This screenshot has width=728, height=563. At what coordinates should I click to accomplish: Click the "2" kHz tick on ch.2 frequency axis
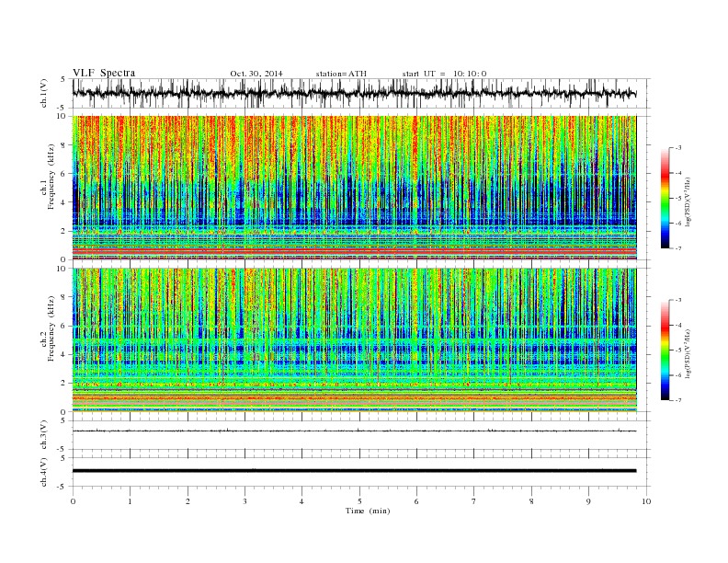point(64,383)
